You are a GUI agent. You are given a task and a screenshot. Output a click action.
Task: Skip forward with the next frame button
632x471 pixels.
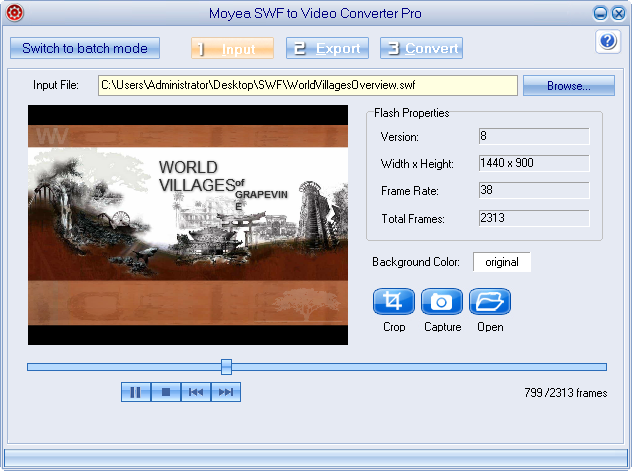226,392
